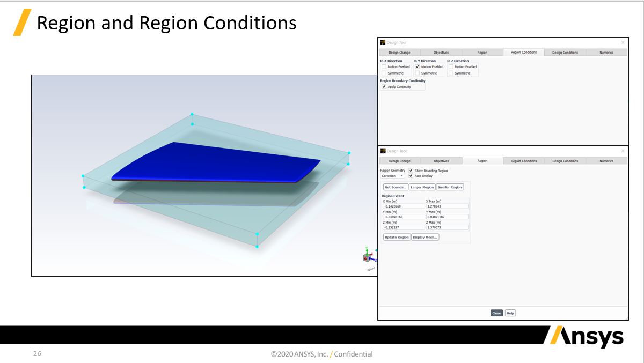This screenshot has width=644, height=363.
Task: Enable Symmetric in X Direction
Action: pyautogui.click(x=384, y=73)
